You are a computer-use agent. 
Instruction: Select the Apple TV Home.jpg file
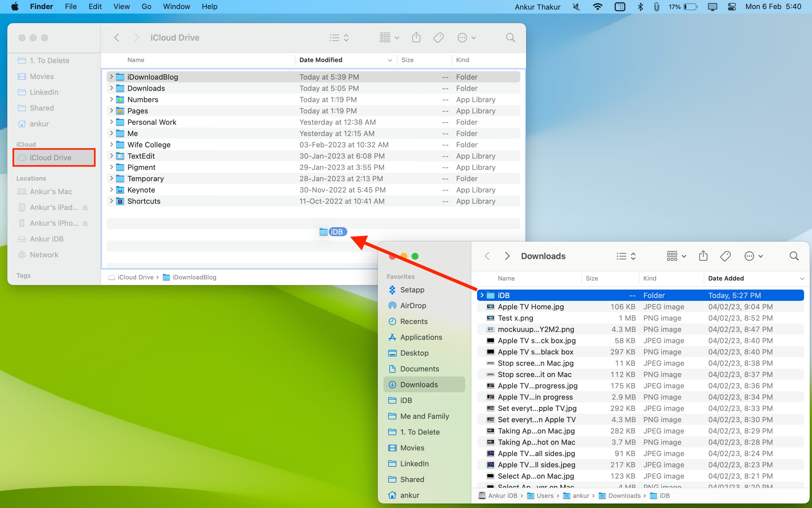[x=640, y=306]
